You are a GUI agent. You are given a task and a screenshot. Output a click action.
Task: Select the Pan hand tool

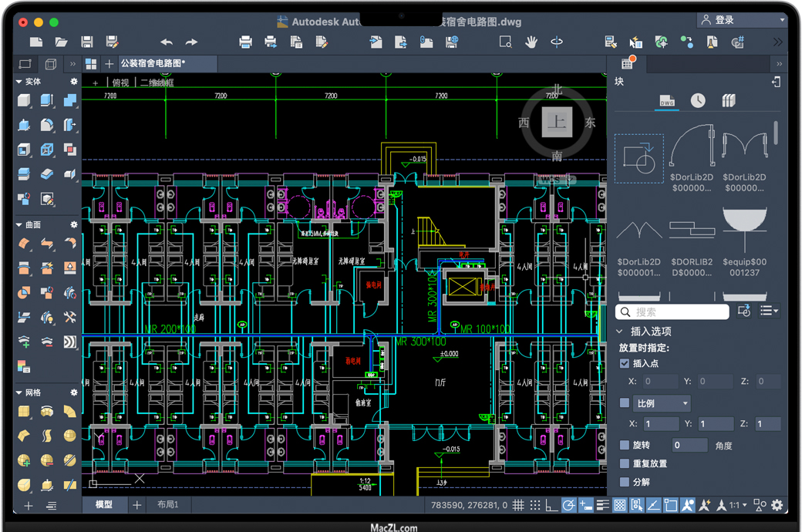pos(531,42)
